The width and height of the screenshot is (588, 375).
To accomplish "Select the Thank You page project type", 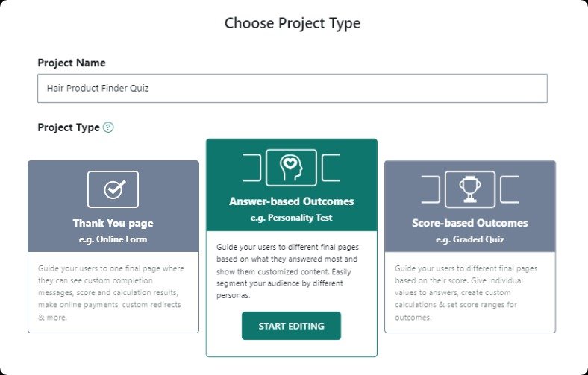I will click(x=113, y=247).
